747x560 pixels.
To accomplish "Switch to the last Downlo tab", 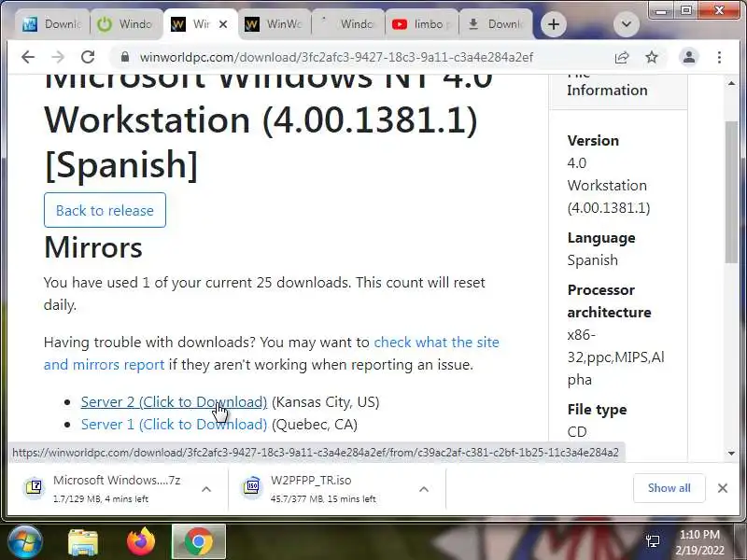I will 496,24.
